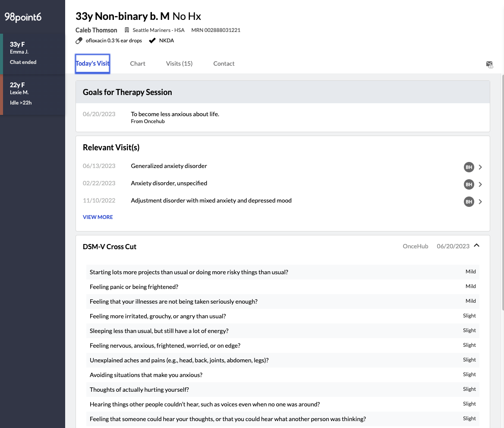Click BH badge for Generalized anxiety disorder

click(x=469, y=167)
